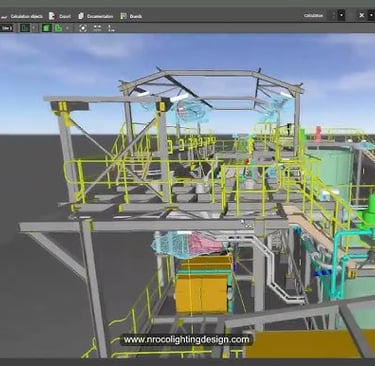
Task: Click the zoom-to-extents target icon
Action: (83, 28)
